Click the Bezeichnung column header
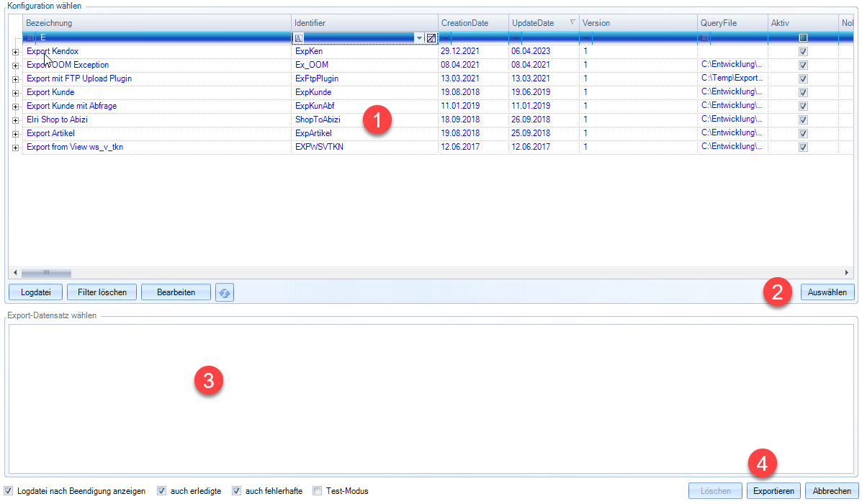 pos(144,23)
